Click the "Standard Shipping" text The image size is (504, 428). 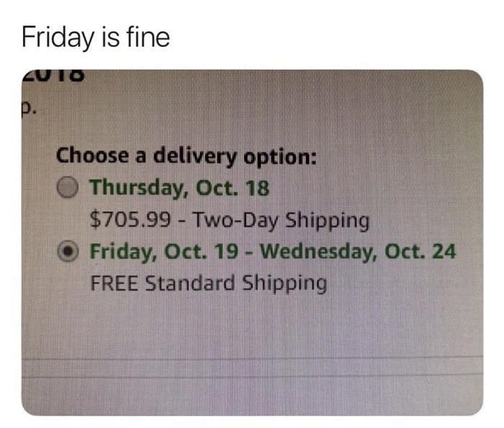[236, 282]
